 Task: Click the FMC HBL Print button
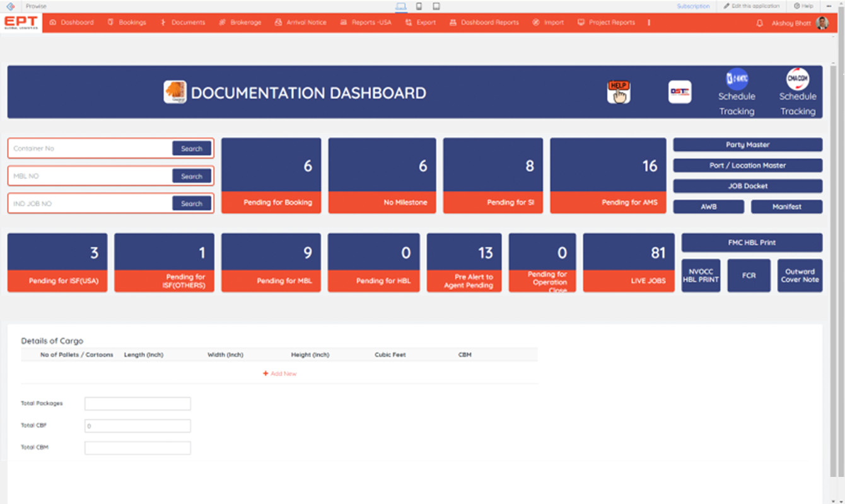coord(752,243)
